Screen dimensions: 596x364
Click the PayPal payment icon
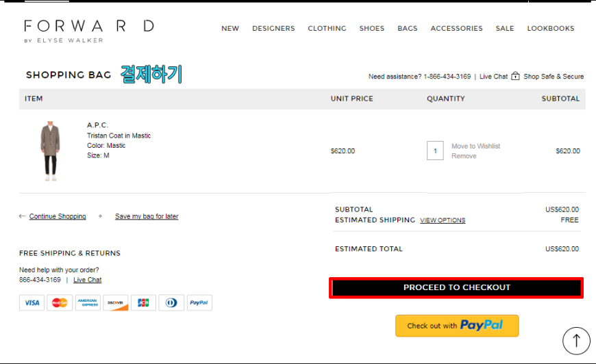click(x=199, y=302)
